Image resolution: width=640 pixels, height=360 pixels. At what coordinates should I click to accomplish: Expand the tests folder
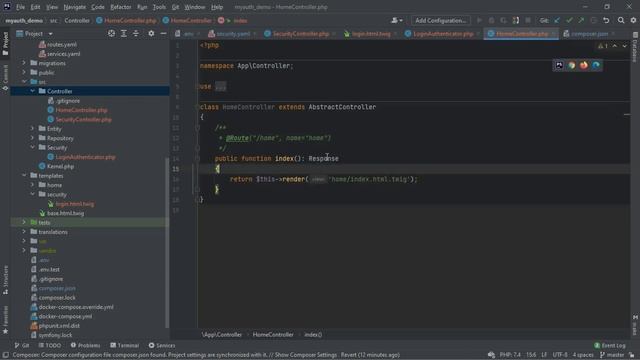coord(24,222)
